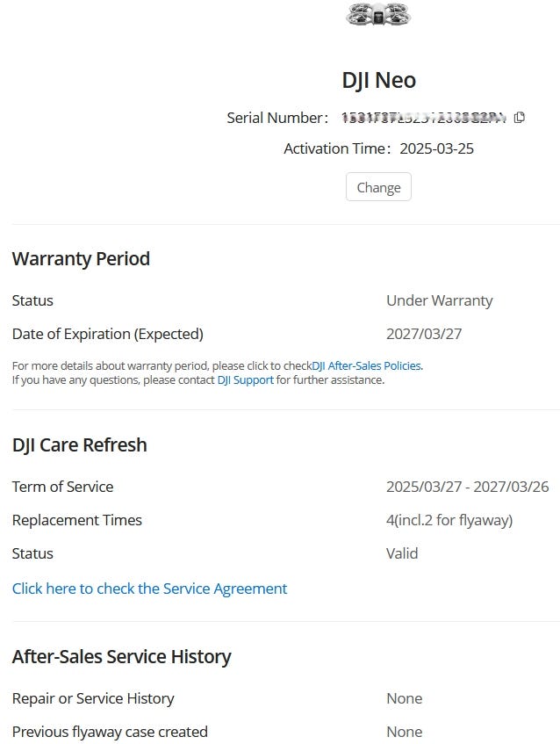Click the None value for Repair or Service History
Viewport: 560px width, 744px height.
[x=404, y=698]
